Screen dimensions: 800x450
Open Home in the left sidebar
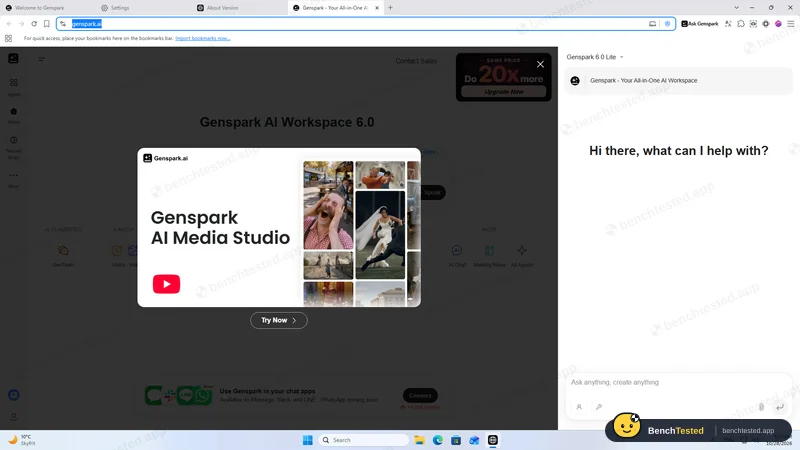click(x=14, y=115)
